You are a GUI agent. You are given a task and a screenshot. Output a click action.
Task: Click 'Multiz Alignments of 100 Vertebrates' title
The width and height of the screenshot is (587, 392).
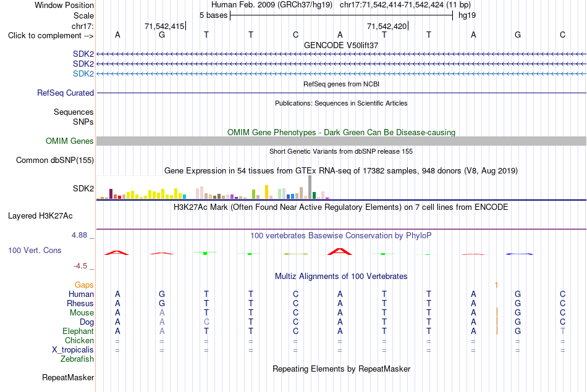coord(341,277)
